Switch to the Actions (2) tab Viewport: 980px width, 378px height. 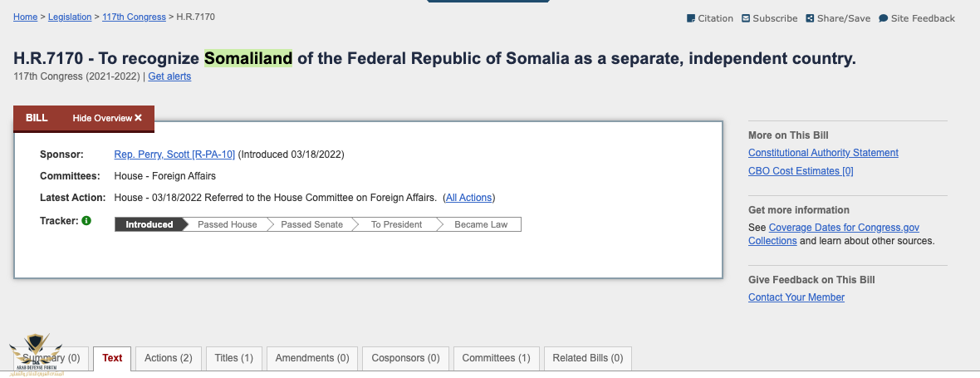(x=168, y=358)
